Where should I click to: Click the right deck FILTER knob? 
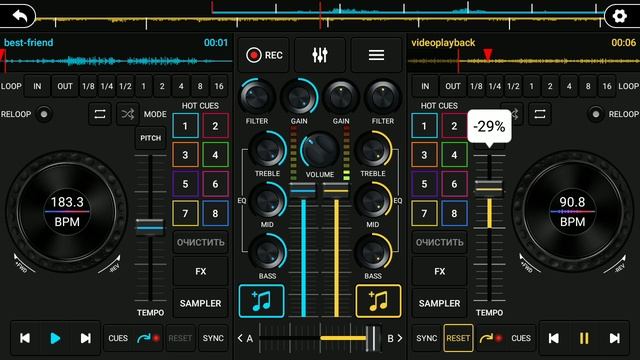[x=382, y=97]
